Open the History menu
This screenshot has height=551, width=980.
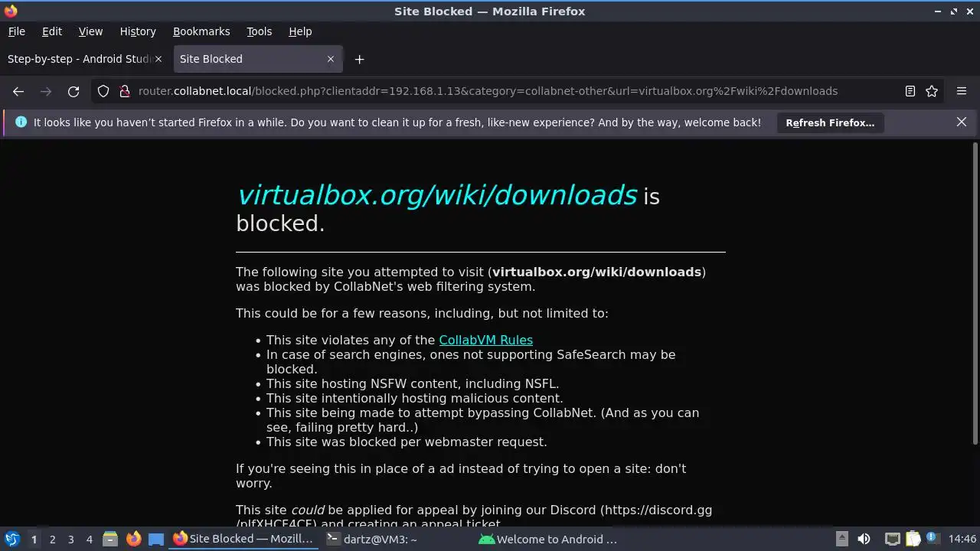138,31
